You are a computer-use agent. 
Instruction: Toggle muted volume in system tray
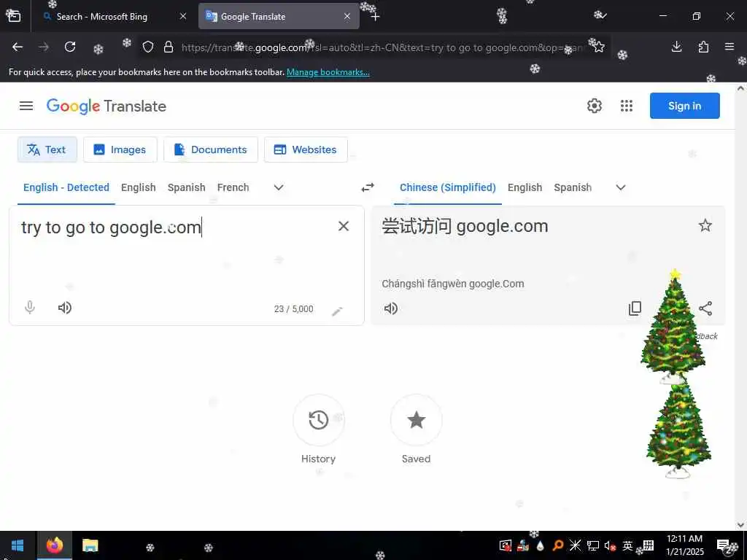click(x=610, y=545)
